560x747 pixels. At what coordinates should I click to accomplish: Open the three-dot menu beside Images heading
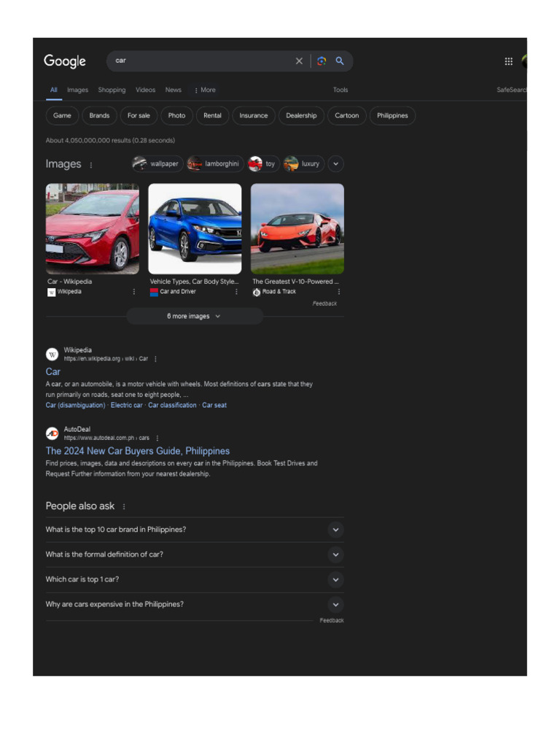(91, 165)
